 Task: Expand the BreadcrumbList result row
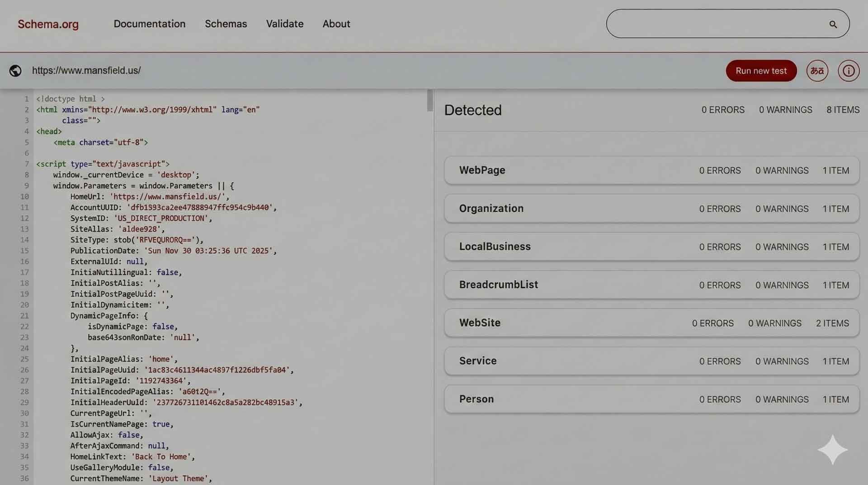click(x=651, y=285)
